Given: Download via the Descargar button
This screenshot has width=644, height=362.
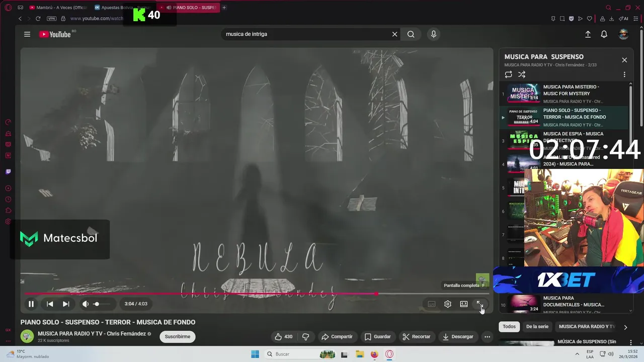Looking at the screenshot, I should 458,337.
